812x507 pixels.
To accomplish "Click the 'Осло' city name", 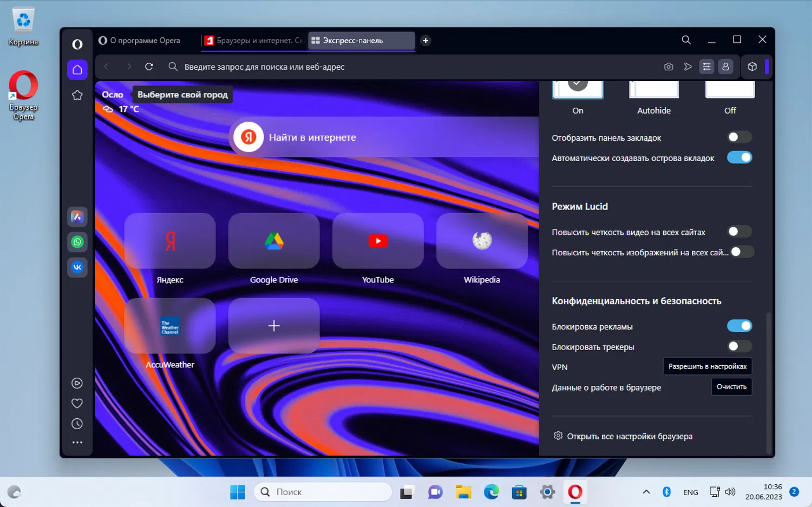I will 113,95.
